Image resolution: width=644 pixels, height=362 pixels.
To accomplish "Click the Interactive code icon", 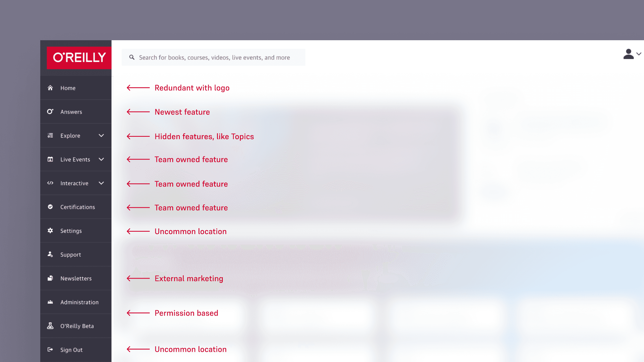I will pos(50,183).
